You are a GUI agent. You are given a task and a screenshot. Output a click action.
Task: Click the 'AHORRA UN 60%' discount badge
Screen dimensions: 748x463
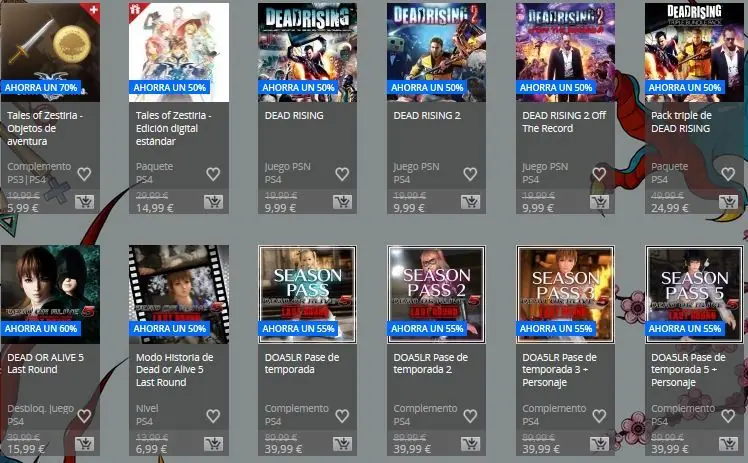tap(41, 329)
